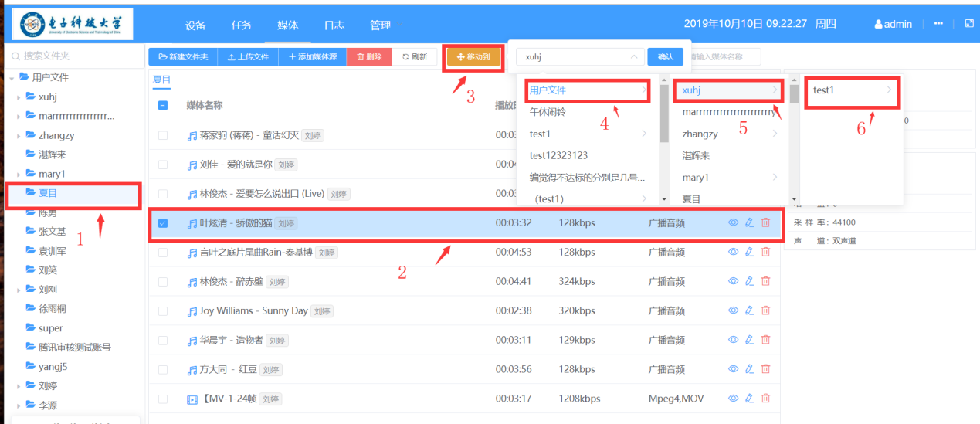This screenshot has height=424, width=980.
Task: Check the box for 蒋家驹 - 童话幻灭
Action: point(163,135)
